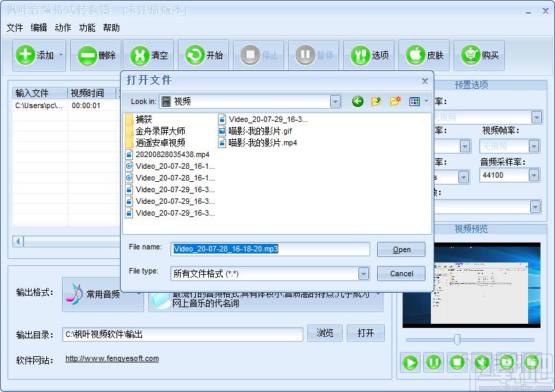Click the view menu grid icon
This screenshot has height=392, width=555.
(x=414, y=101)
